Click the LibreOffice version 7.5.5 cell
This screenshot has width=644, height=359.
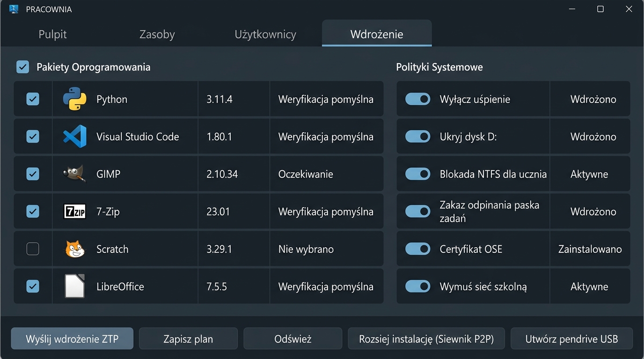tap(234, 286)
